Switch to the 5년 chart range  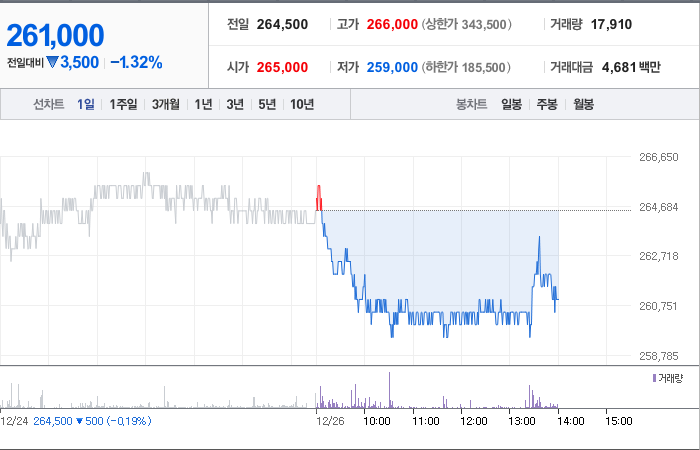(x=267, y=104)
